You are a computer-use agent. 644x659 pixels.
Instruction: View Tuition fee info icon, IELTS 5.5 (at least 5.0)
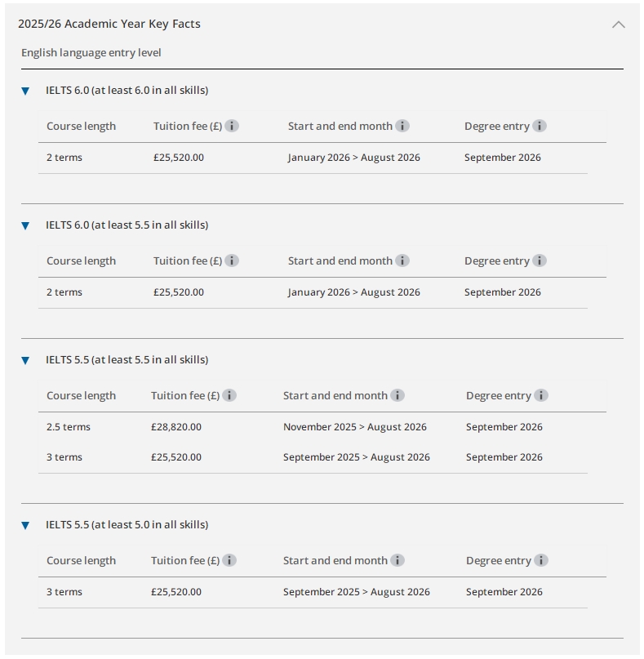(229, 560)
